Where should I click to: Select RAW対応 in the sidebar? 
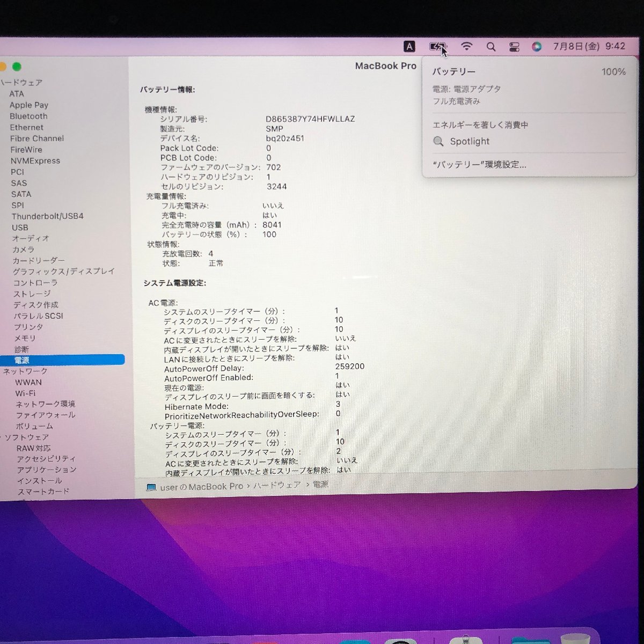(x=33, y=448)
